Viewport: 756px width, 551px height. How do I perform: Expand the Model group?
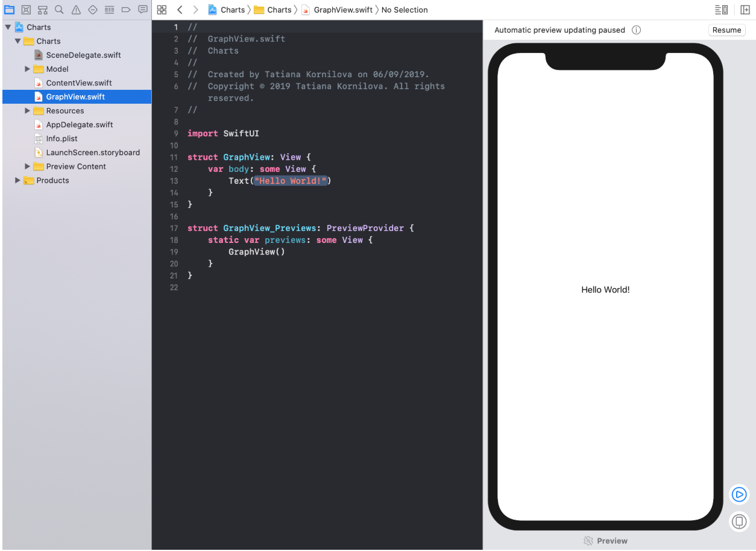coord(27,69)
